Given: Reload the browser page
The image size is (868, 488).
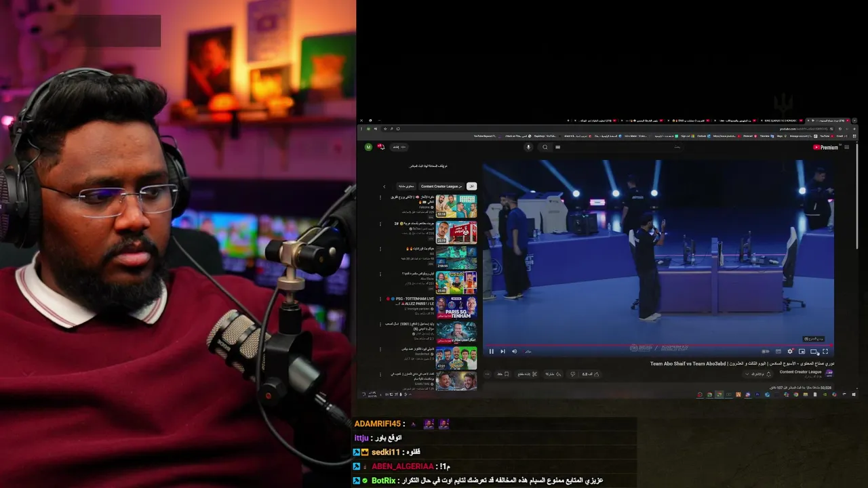Looking at the screenshot, I should (x=840, y=129).
